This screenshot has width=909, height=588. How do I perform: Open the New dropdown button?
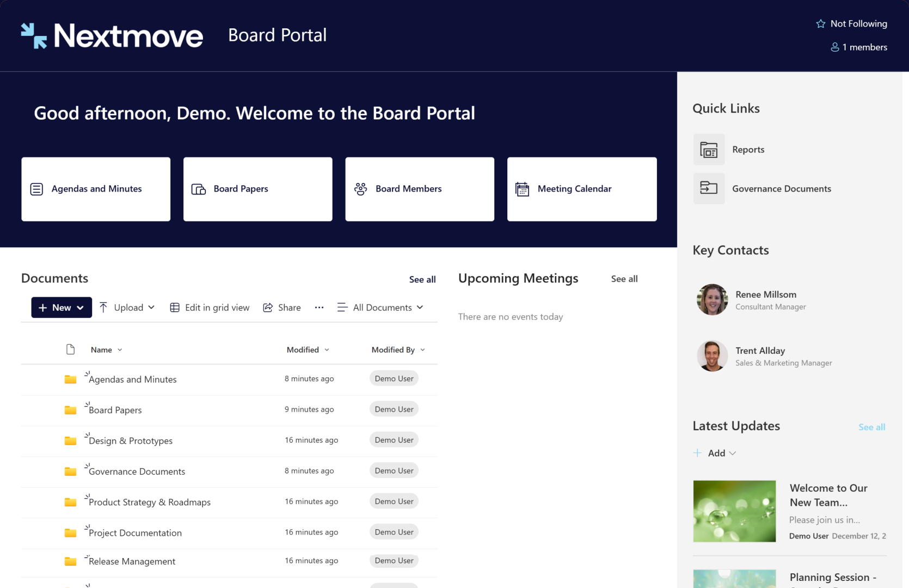(62, 308)
